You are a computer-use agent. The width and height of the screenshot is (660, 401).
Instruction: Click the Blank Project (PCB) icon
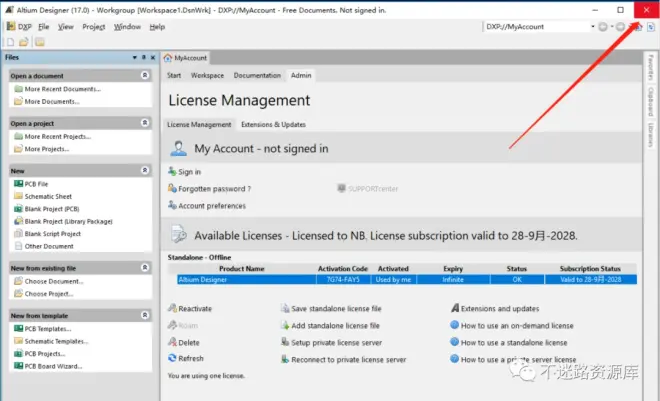coord(18,209)
